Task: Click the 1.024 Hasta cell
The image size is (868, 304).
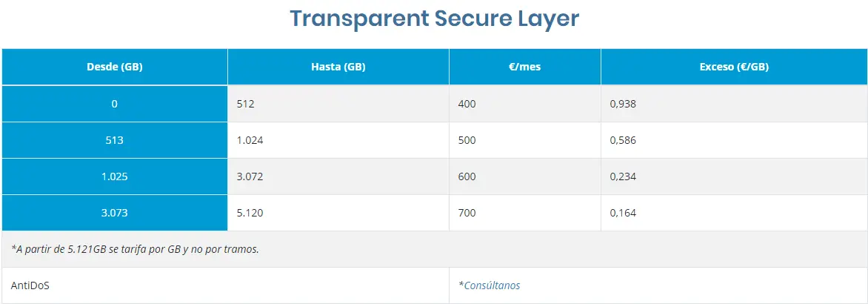Action: click(250, 140)
